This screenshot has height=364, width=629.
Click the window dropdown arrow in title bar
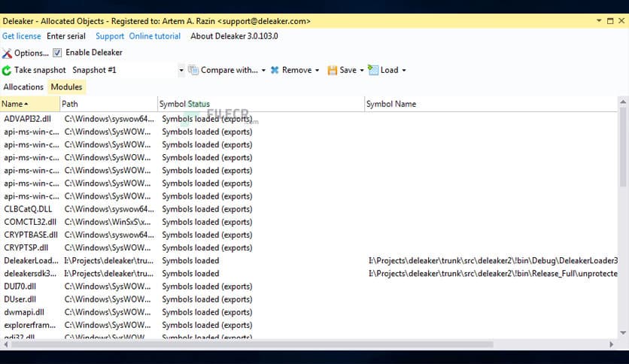tap(599, 21)
